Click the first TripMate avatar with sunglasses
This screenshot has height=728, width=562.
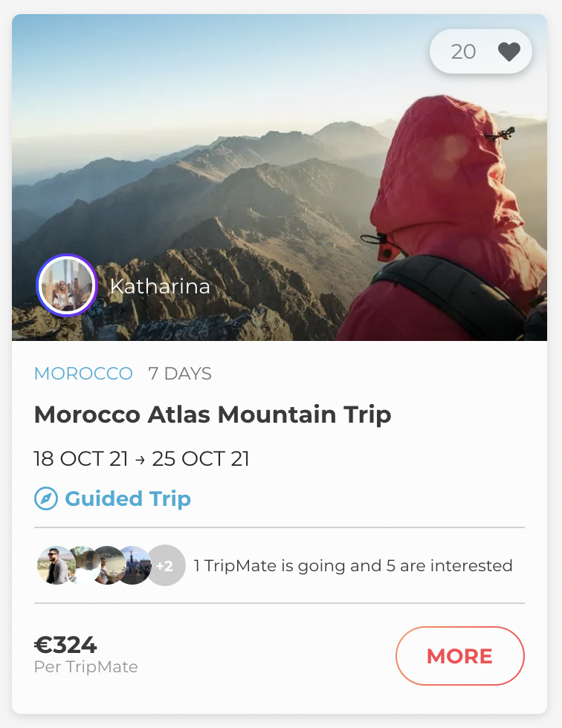pyautogui.click(x=54, y=566)
